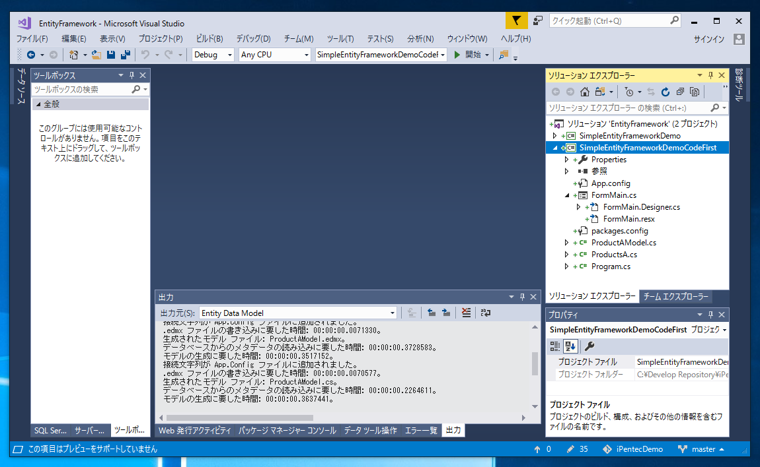Open the ファイル(F) menu
The image size is (760, 467).
click(x=32, y=39)
